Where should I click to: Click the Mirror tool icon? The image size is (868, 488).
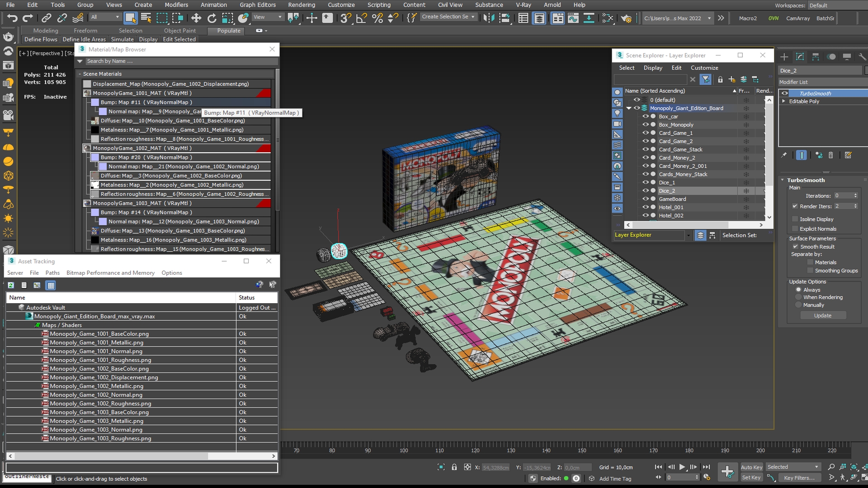[x=489, y=18]
